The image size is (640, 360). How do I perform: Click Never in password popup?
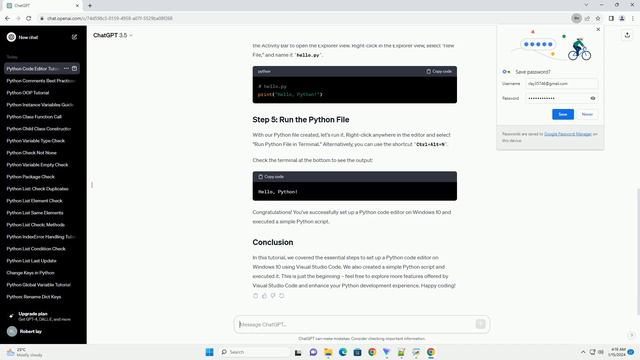click(x=587, y=114)
